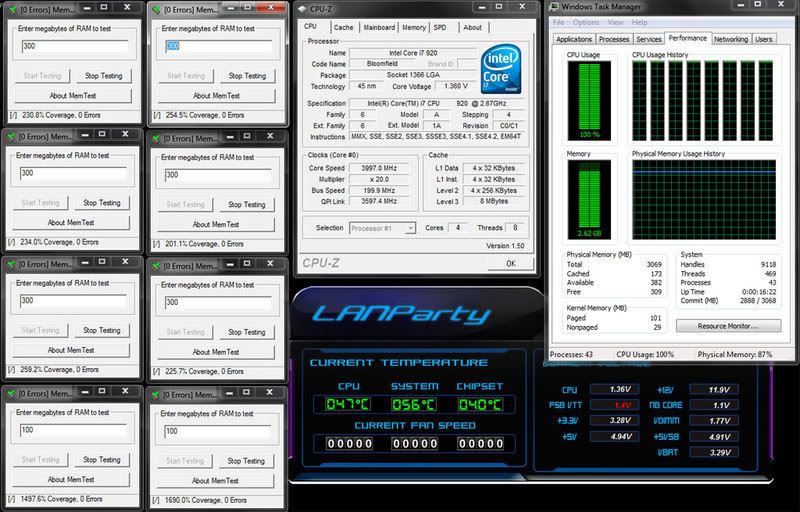Viewport: 800px width, 512px height.
Task: Stop Testing in the 230.8% Coverage MemTest window
Action: click(x=104, y=76)
